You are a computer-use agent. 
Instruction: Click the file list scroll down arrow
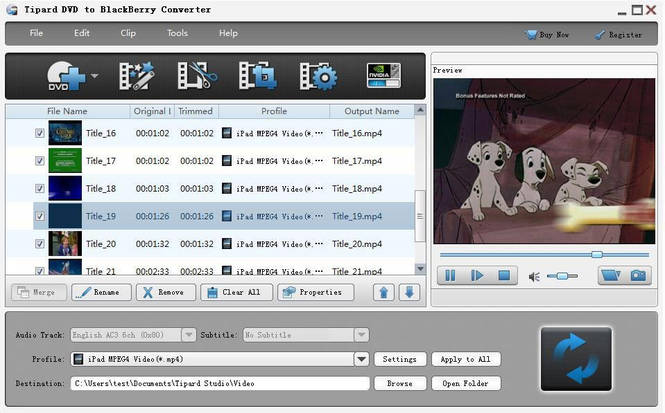[x=420, y=269]
